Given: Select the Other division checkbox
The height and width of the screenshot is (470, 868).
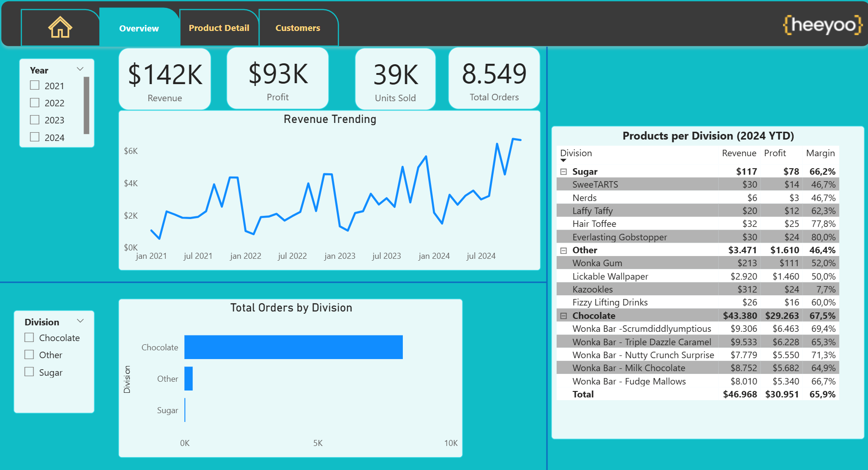Looking at the screenshot, I should click(x=29, y=355).
